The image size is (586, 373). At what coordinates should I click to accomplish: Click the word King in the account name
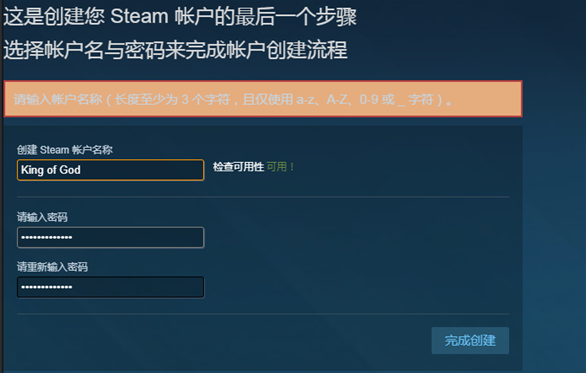[x=33, y=170]
